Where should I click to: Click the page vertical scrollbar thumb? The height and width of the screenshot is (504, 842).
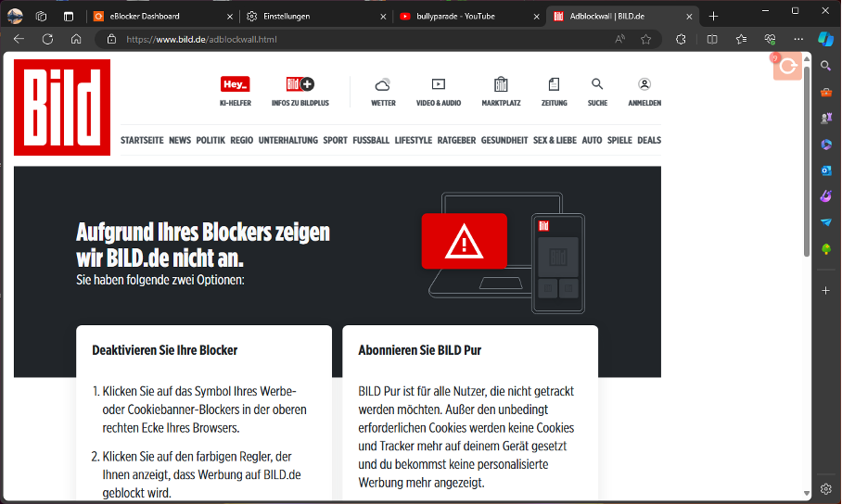(x=807, y=160)
